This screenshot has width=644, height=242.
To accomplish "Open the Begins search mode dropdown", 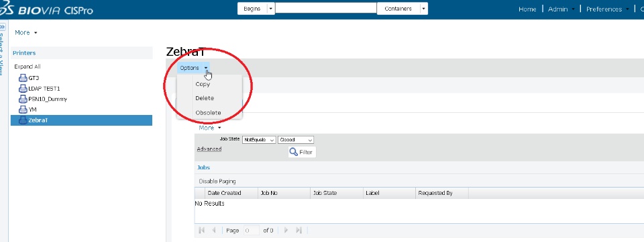I will tap(270, 9).
